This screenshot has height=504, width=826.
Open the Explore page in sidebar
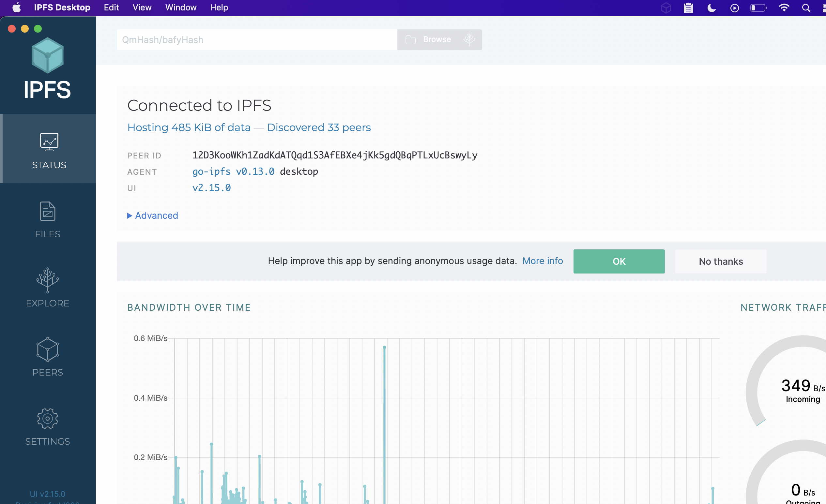48,288
